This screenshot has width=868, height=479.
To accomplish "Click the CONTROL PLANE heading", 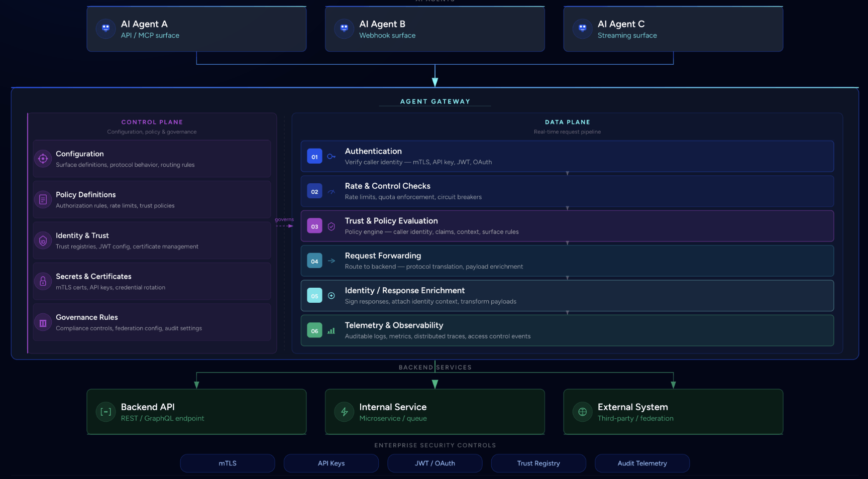I will [x=152, y=122].
